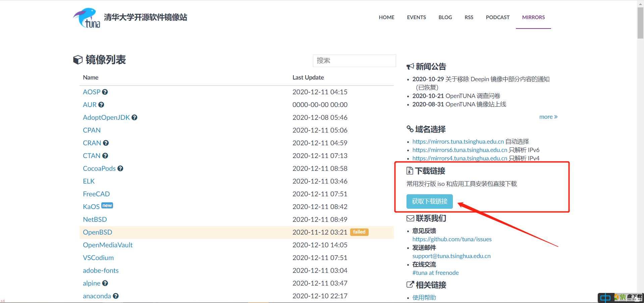Screen dimensions: 644x303
Task: Open the NetBSD mirror link
Action: tap(95, 219)
